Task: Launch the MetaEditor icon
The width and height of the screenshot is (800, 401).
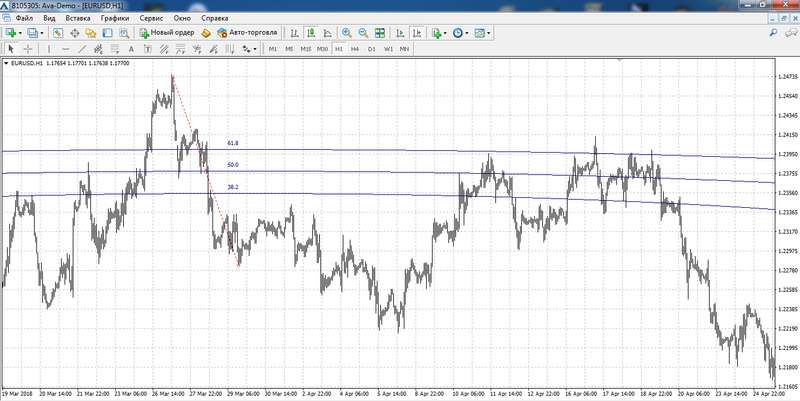Action: (x=206, y=33)
